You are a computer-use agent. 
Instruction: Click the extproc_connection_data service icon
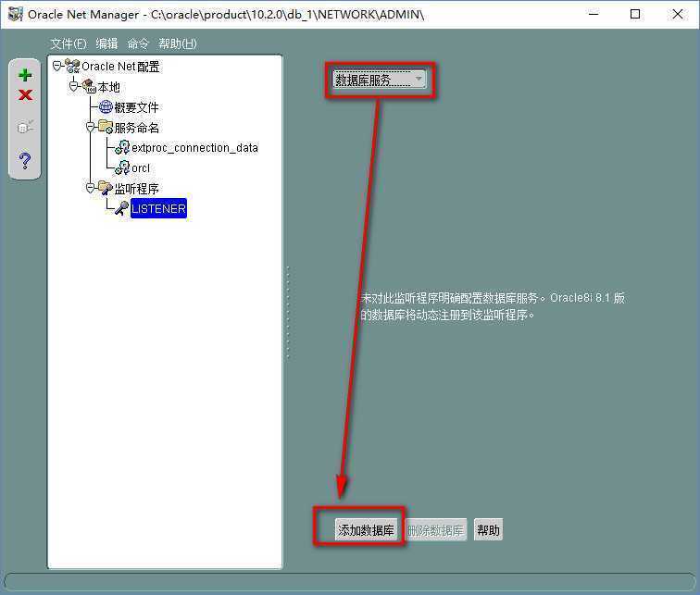(x=122, y=148)
